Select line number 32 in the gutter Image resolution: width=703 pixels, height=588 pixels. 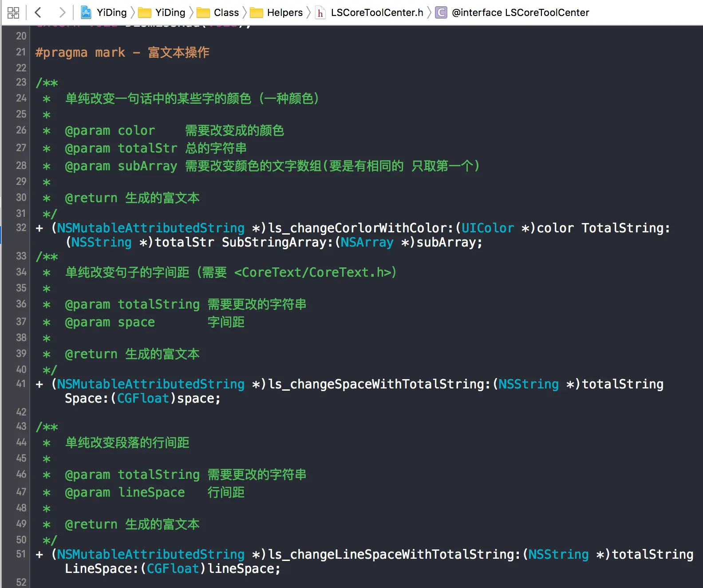pos(21,228)
